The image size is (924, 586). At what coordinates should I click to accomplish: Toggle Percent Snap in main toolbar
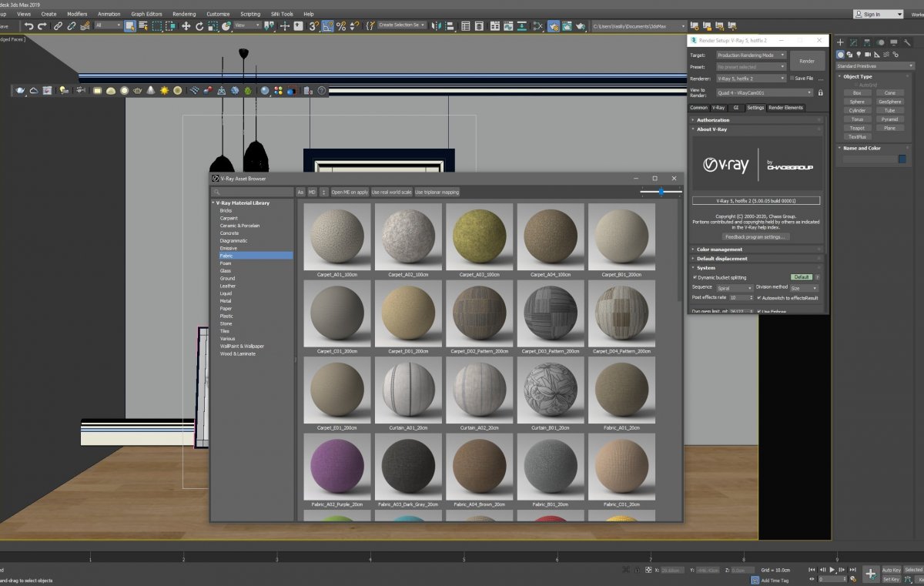click(x=340, y=25)
